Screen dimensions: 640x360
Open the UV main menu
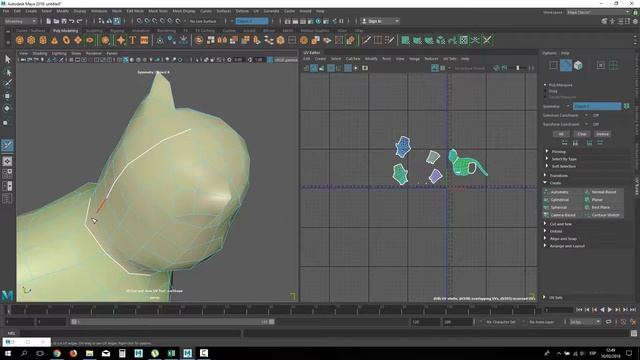tap(256, 11)
